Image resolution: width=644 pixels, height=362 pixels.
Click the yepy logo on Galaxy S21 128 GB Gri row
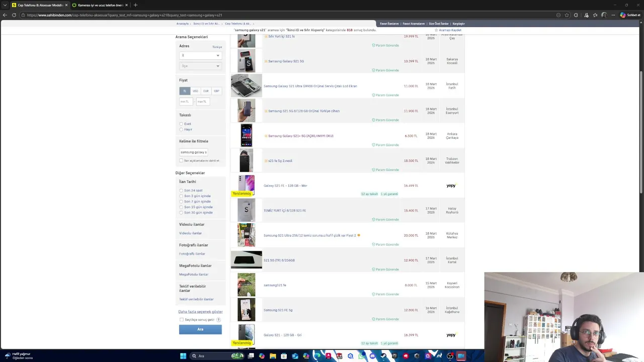coord(451,335)
